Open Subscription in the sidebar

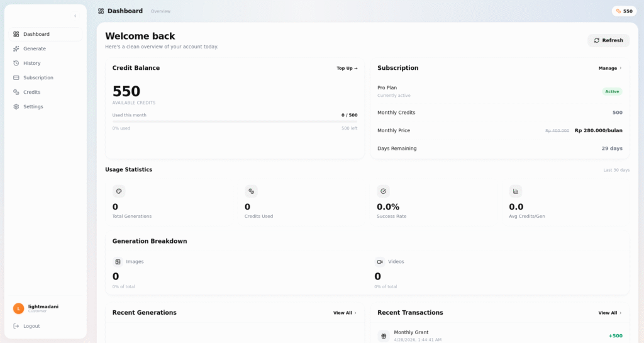click(45, 77)
